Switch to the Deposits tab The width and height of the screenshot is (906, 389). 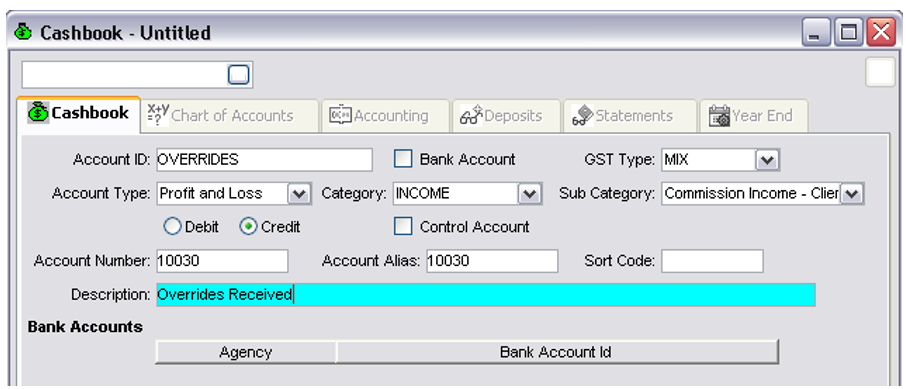pos(506,116)
